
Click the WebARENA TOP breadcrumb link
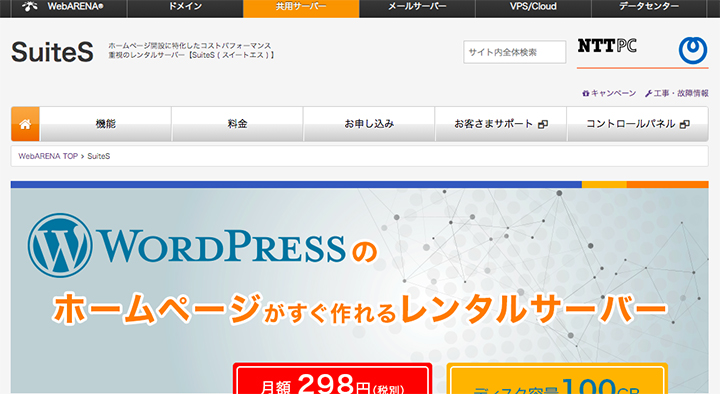48,156
